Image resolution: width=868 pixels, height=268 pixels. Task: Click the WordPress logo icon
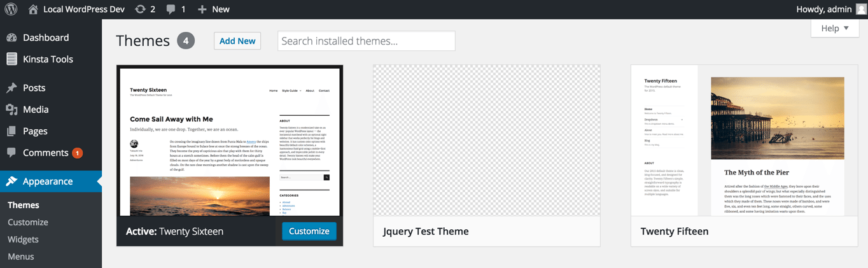point(11,9)
